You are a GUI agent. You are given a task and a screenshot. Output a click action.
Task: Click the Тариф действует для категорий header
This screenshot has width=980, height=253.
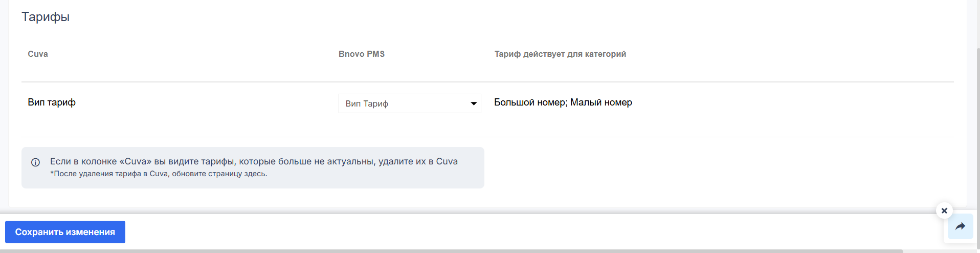point(560,54)
